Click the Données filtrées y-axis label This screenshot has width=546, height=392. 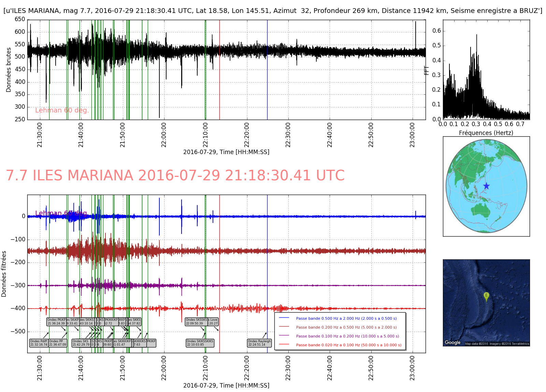click(x=4, y=274)
